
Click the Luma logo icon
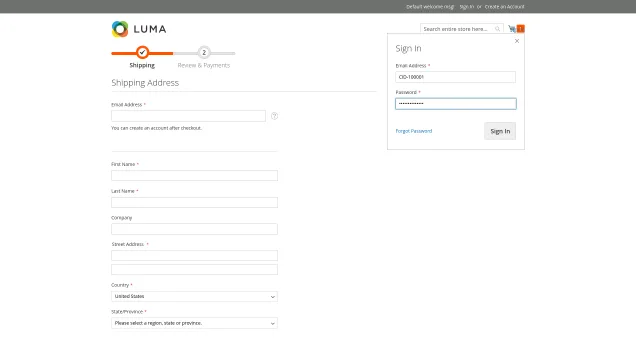(x=120, y=29)
